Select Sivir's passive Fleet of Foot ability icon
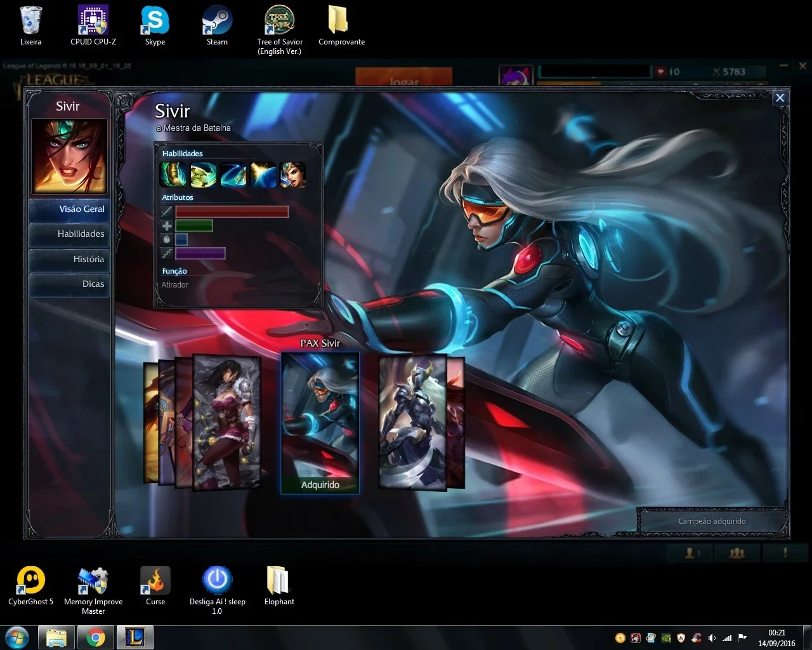Viewport: 812px width, 650px height. point(173,175)
